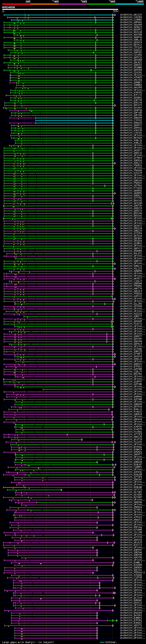The height and width of the screenshot is (644, 146).
Task: Open hit UniRef100_P56499
Action: click(x=131, y=170)
